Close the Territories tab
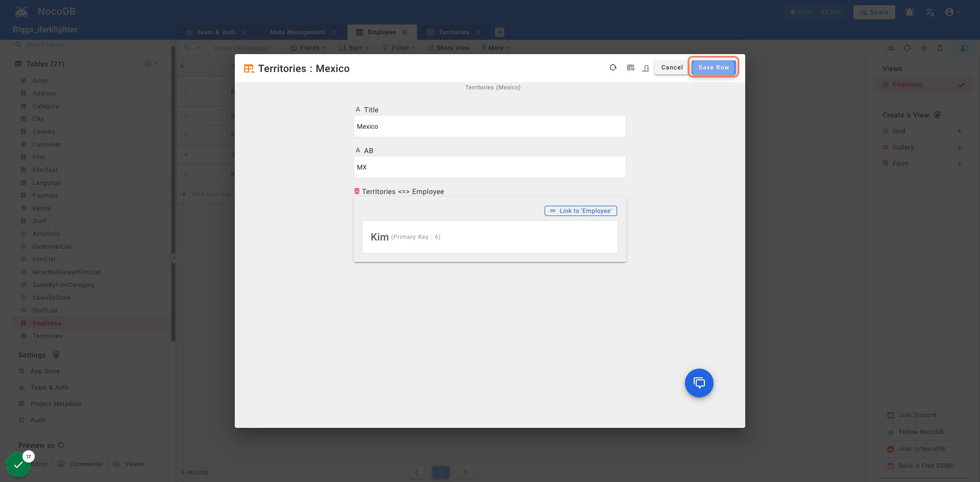Image resolution: width=980 pixels, height=482 pixels. tap(478, 32)
